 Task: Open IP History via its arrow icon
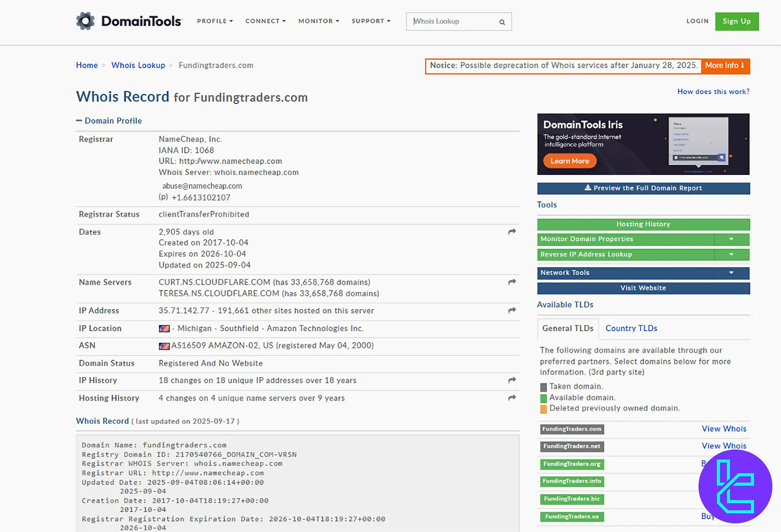(512, 380)
